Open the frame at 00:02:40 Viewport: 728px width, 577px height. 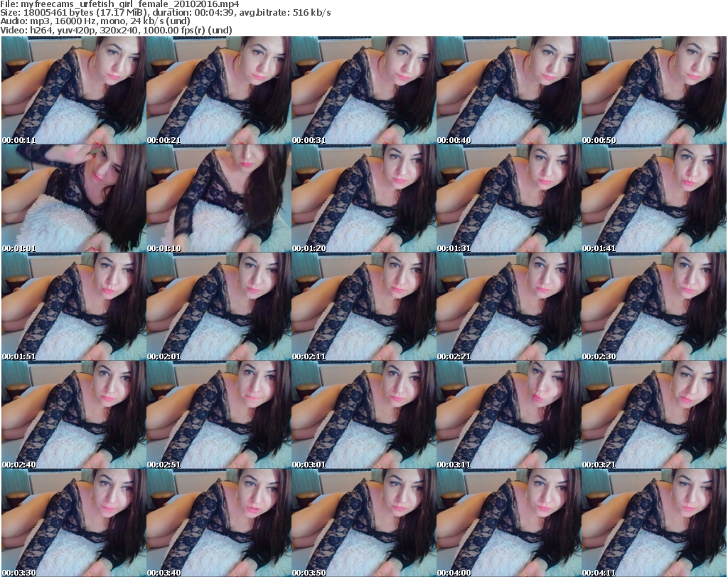coord(74,415)
